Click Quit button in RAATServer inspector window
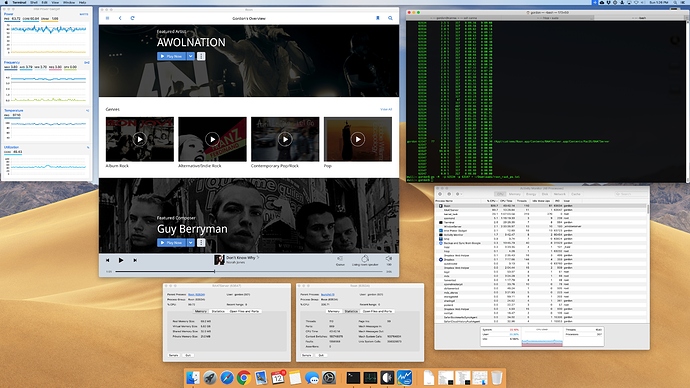 pyautogui.click(x=188, y=355)
